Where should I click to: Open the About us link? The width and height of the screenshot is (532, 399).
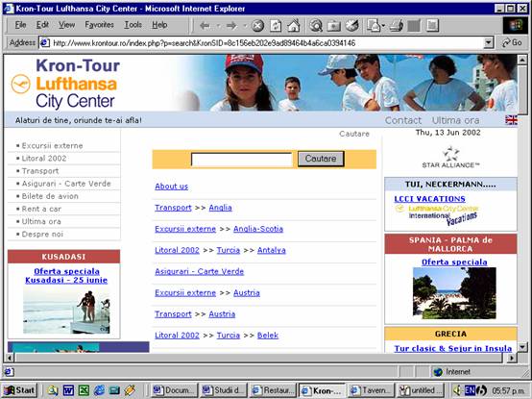pyautogui.click(x=171, y=187)
